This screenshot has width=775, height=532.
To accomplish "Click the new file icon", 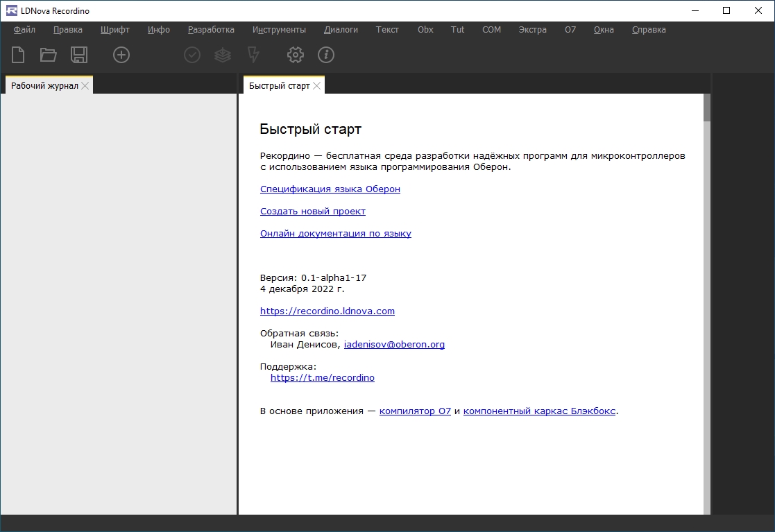I will (18, 55).
